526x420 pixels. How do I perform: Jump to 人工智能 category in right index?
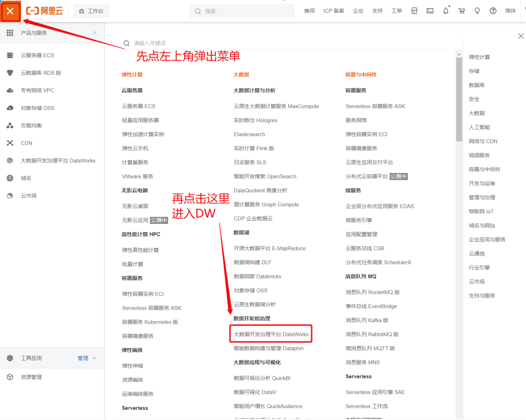point(479,127)
